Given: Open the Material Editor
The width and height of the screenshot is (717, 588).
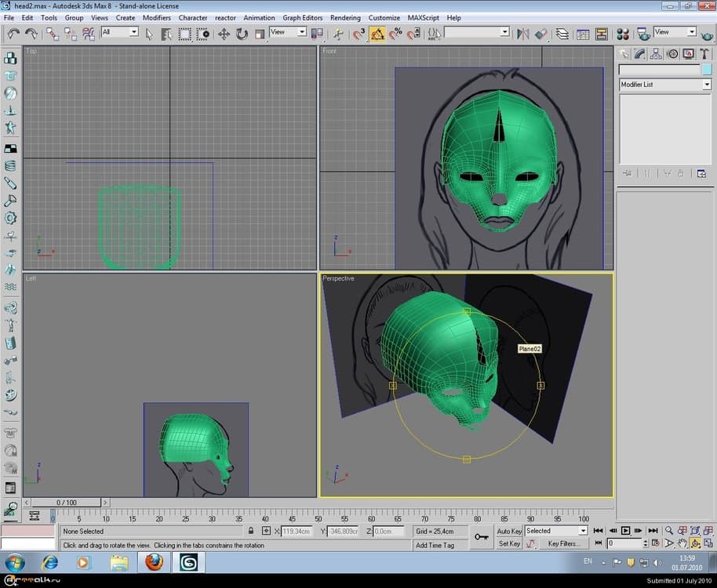Looking at the screenshot, I should coord(622,34).
